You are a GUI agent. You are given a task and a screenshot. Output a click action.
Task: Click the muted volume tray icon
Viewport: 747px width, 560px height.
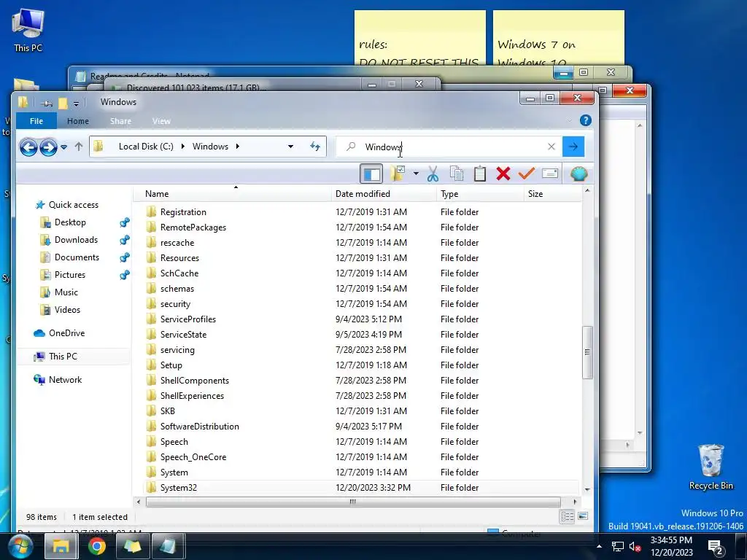pyautogui.click(x=635, y=547)
